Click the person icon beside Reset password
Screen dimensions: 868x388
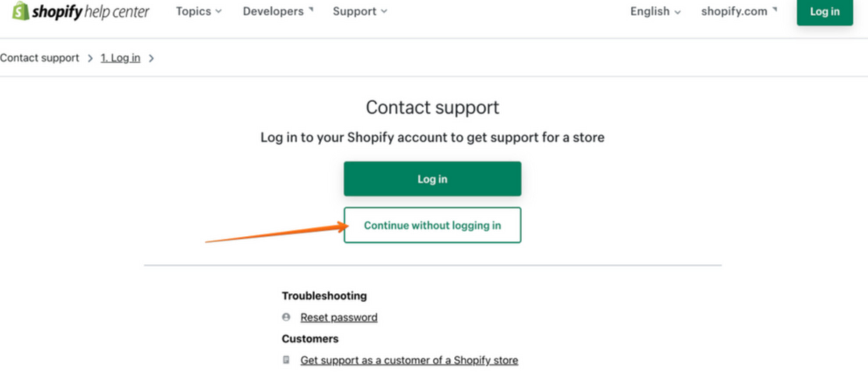[x=286, y=317]
